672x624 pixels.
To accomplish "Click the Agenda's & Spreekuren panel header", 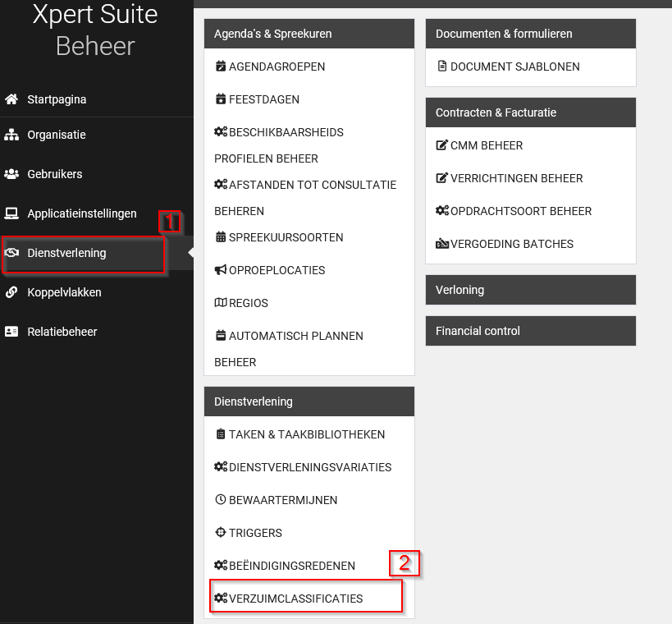I will [309, 34].
